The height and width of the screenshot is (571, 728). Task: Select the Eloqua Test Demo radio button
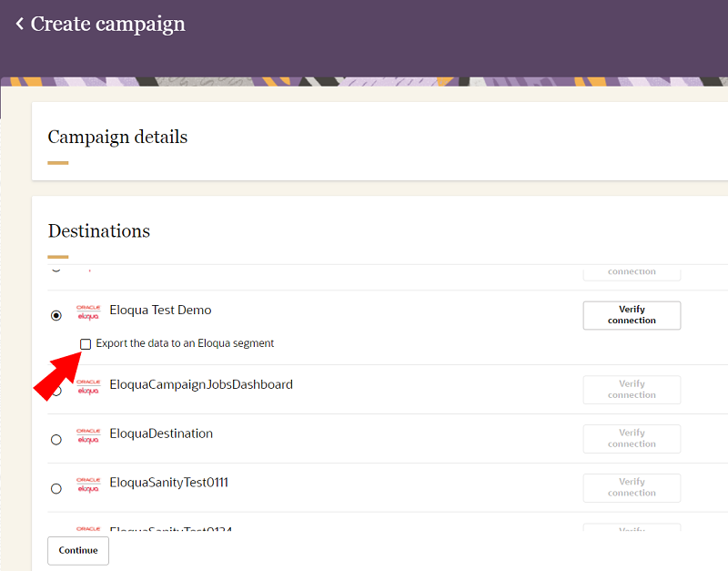click(x=56, y=315)
